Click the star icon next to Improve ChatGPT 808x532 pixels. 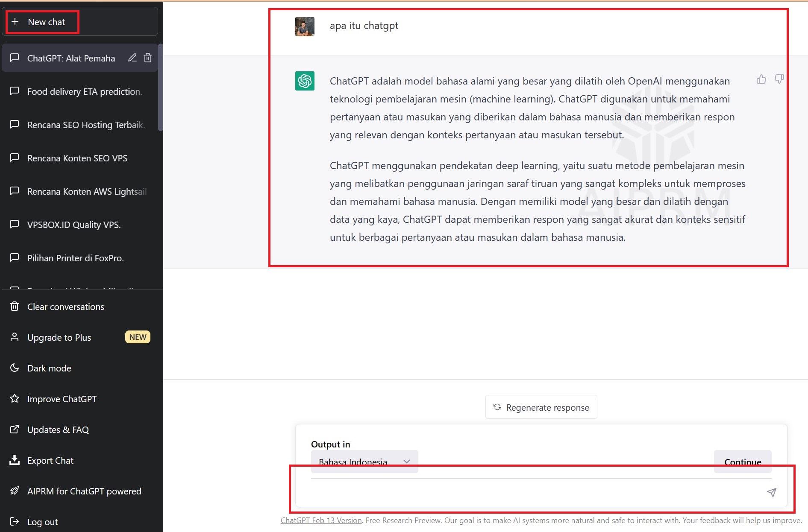(x=15, y=398)
